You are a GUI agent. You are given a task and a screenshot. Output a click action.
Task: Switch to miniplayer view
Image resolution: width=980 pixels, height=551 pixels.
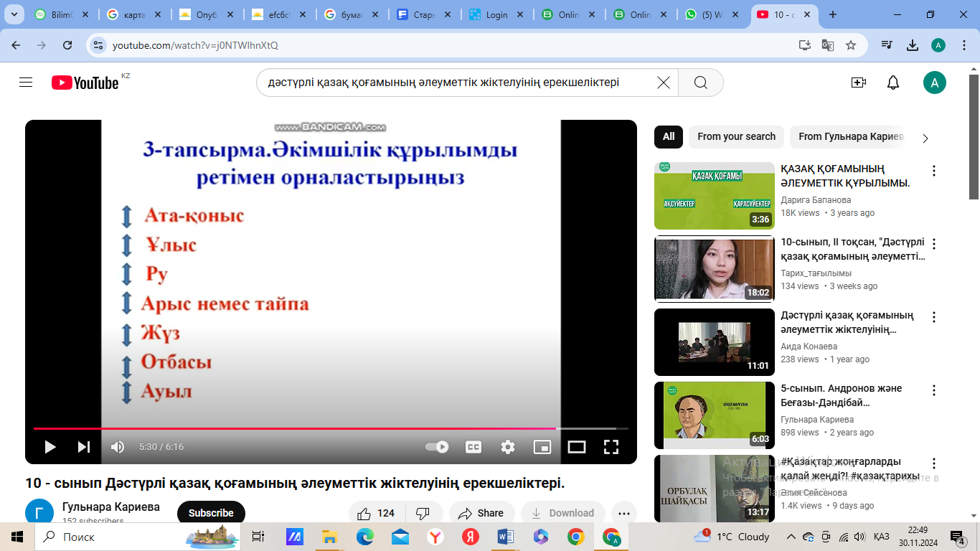click(x=542, y=447)
